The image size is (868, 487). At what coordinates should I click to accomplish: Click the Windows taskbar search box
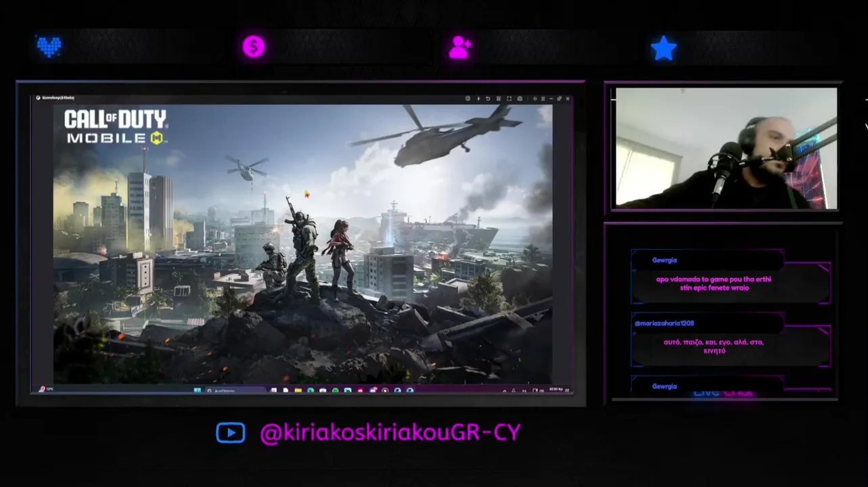[235, 390]
